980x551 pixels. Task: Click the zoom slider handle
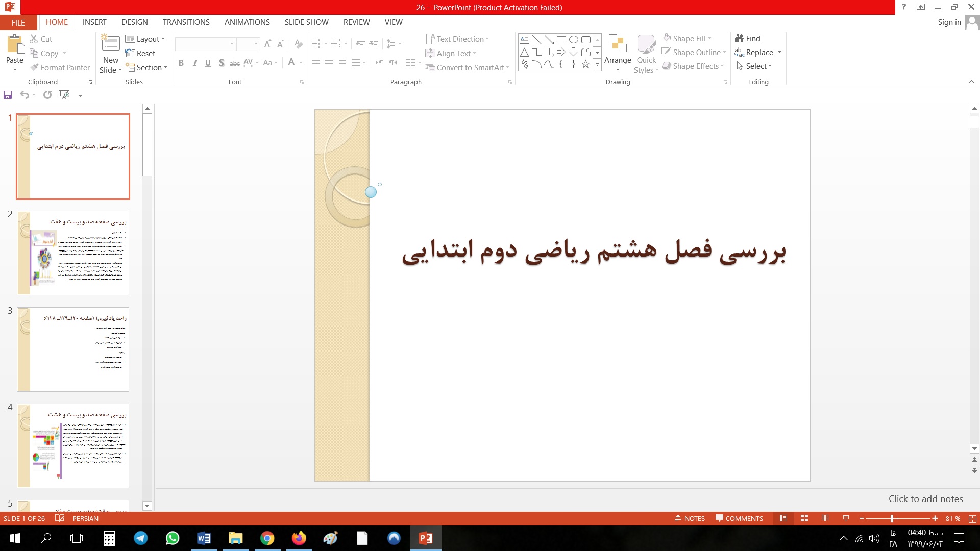pos(892,518)
